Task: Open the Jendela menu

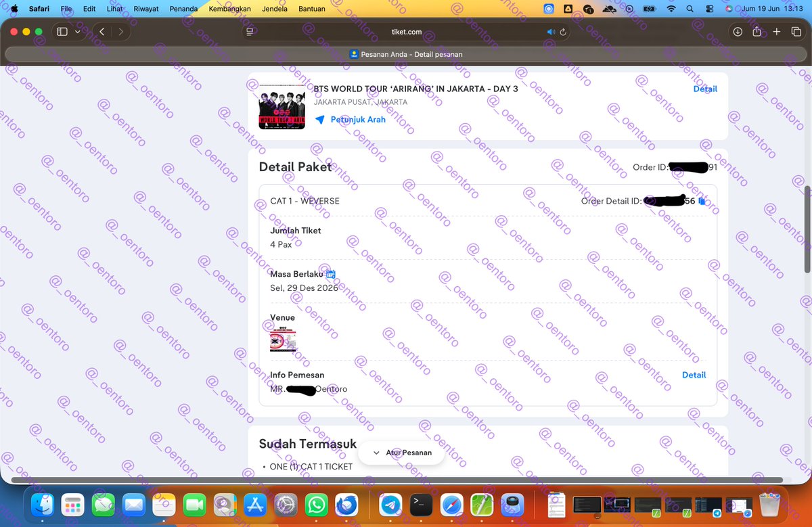Action: click(274, 9)
